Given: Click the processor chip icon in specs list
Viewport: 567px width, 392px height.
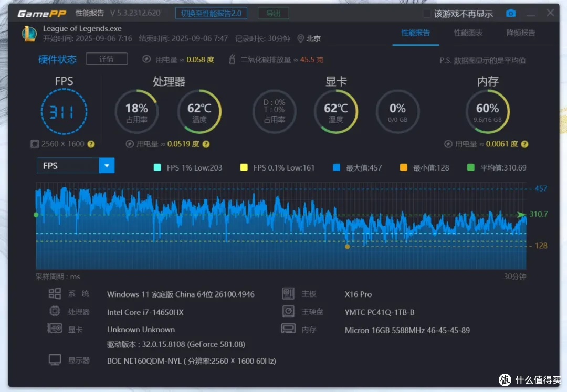Looking at the screenshot, I should pos(55,311).
